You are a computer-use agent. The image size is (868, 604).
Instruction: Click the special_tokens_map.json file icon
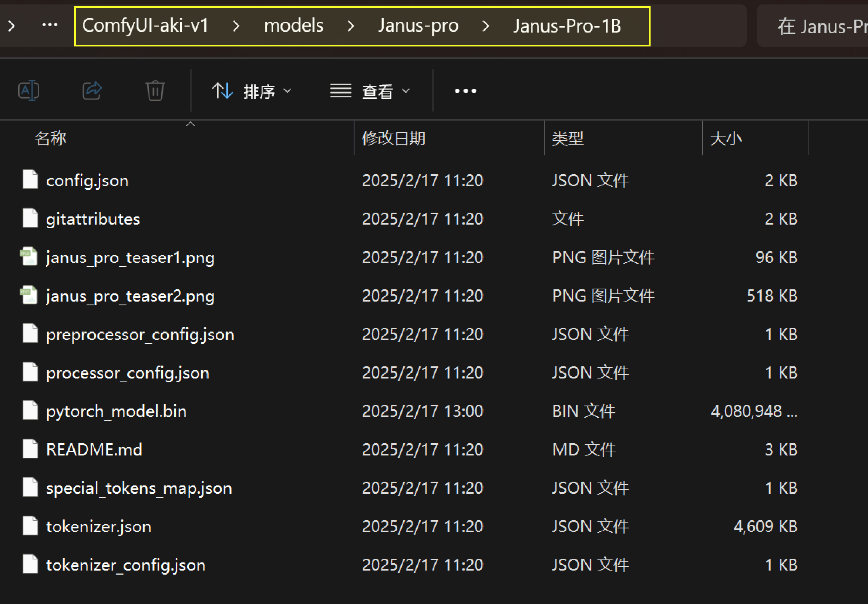pos(30,487)
